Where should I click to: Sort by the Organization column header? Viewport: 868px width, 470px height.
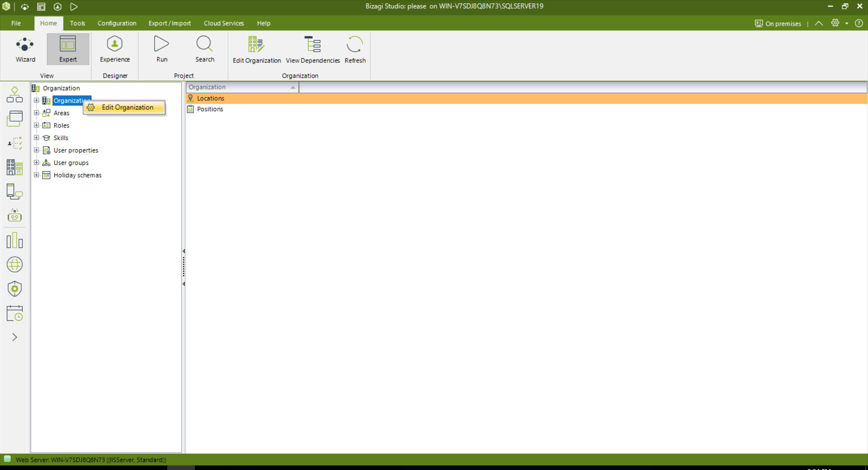[242, 87]
